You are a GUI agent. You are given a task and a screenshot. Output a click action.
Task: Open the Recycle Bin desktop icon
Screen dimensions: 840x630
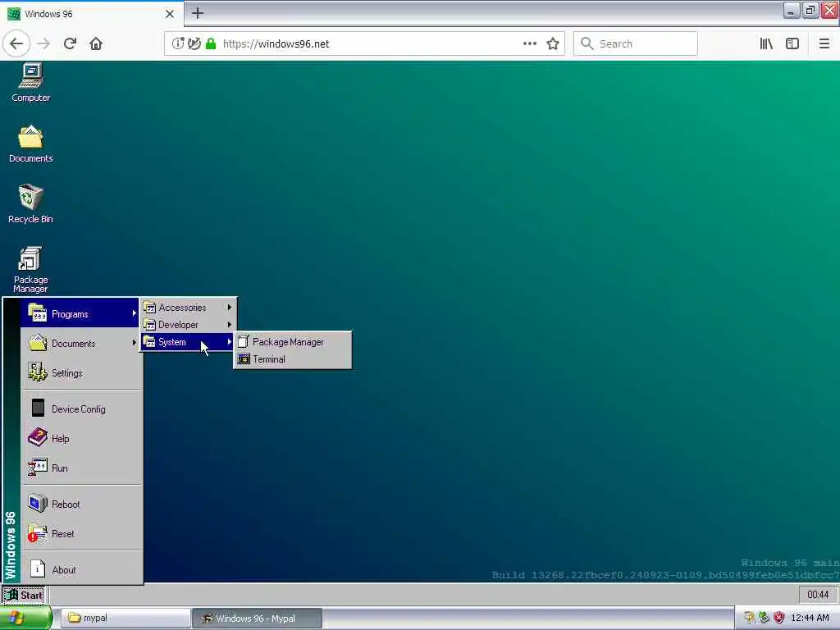(30, 203)
